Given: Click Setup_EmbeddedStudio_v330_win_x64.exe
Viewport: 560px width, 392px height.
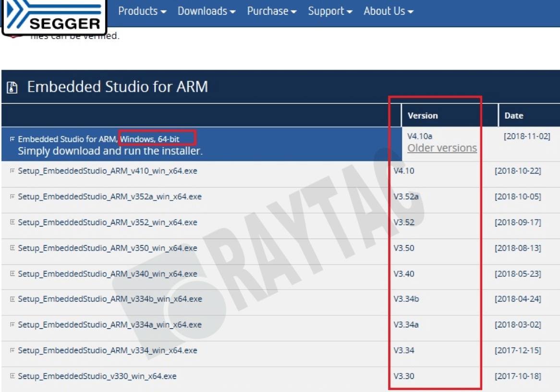Looking at the screenshot, I should point(97,376).
